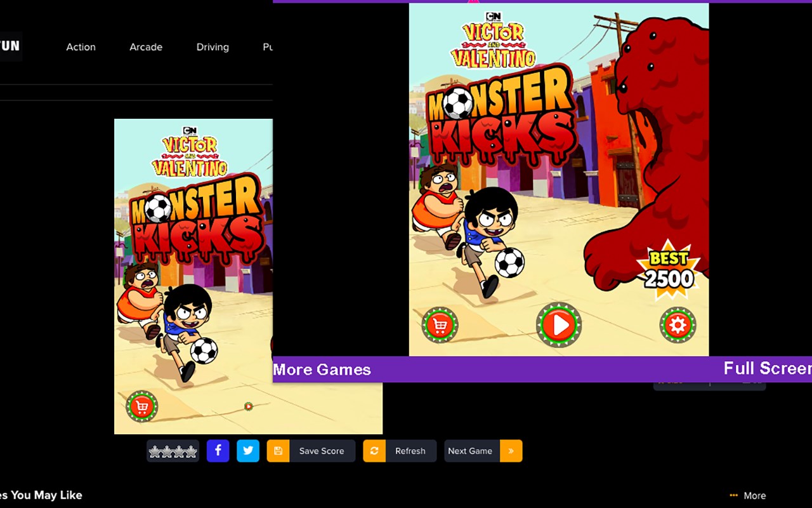Click the tiny play icon in the small game preview

coord(248,406)
